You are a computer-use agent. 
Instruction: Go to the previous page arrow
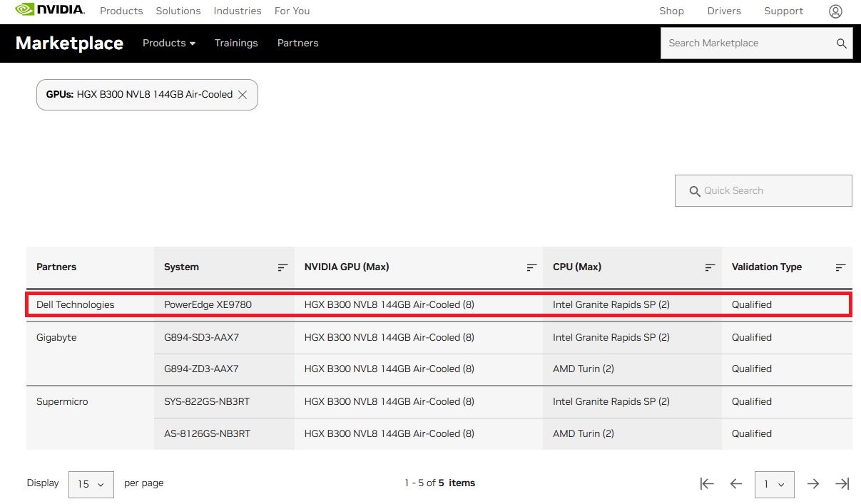(736, 484)
